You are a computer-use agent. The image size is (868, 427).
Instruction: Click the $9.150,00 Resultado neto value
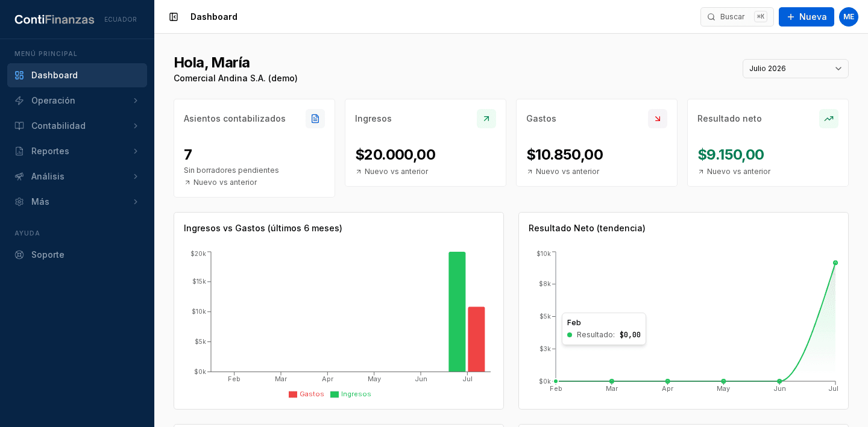(x=731, y=155)
